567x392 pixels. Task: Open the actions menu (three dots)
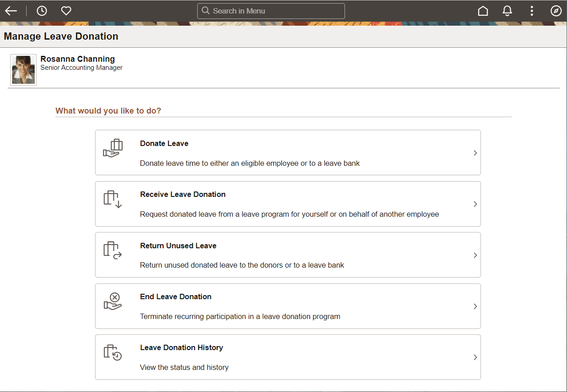[532, 11]
